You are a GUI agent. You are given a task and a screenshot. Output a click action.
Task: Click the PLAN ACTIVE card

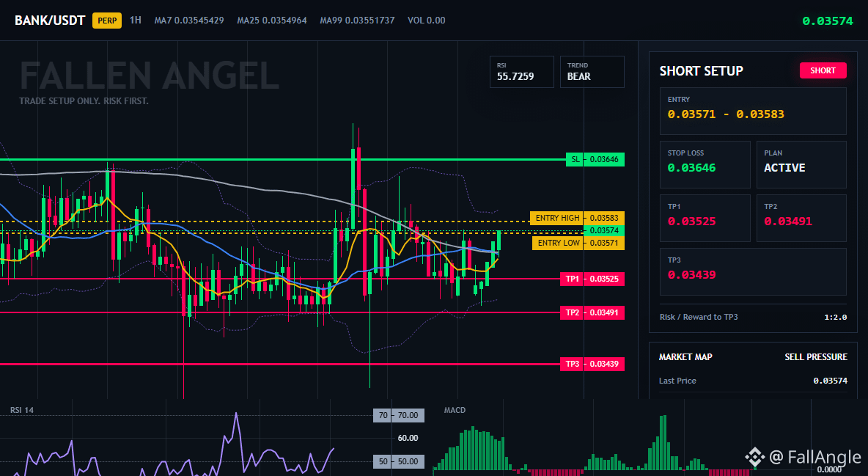click(801, 164)
